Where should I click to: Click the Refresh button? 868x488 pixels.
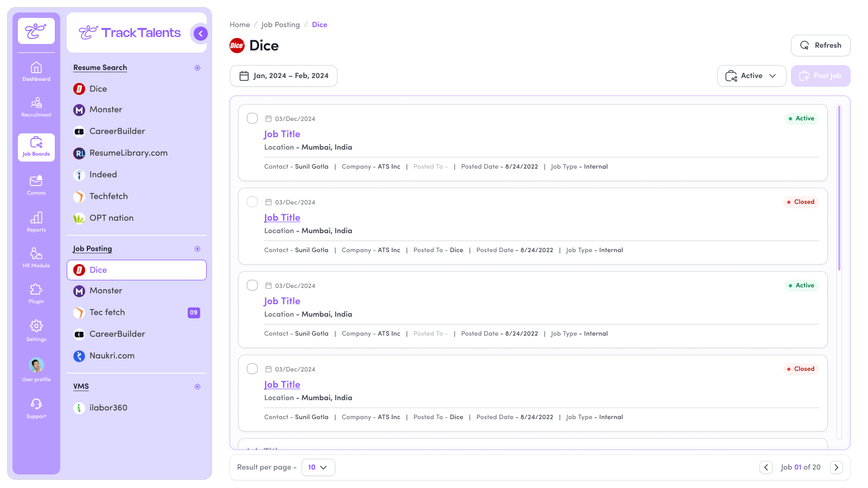click(x=820, y=46)
